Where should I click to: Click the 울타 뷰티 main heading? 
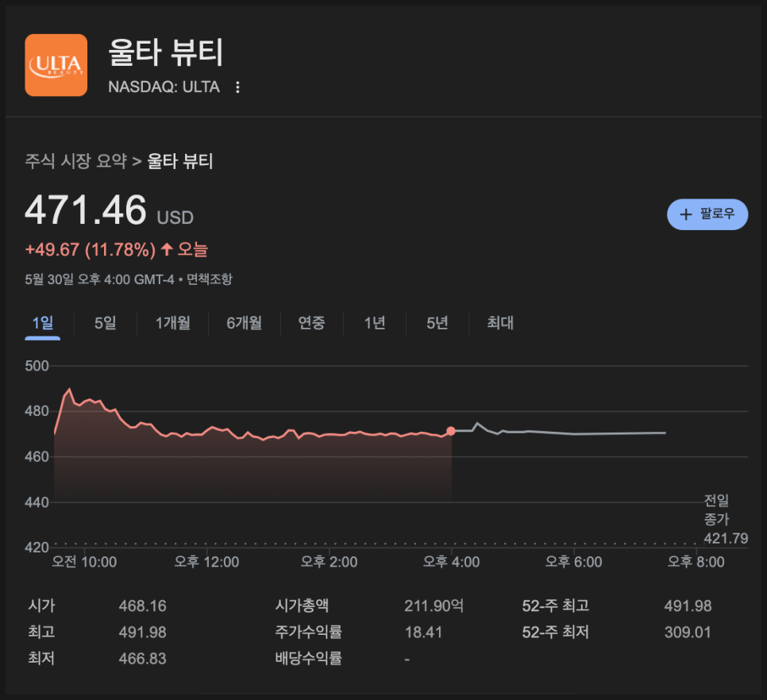tap(165, 53)
